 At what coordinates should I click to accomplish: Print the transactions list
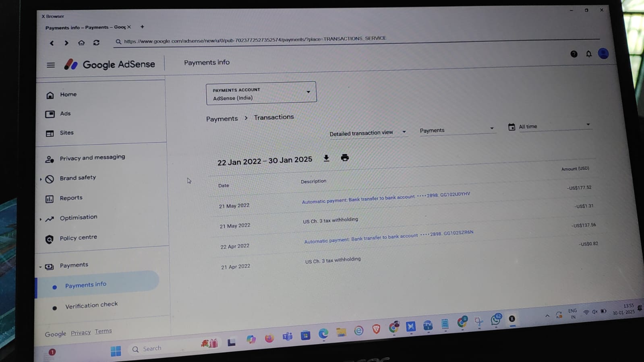tap(345, 157)
